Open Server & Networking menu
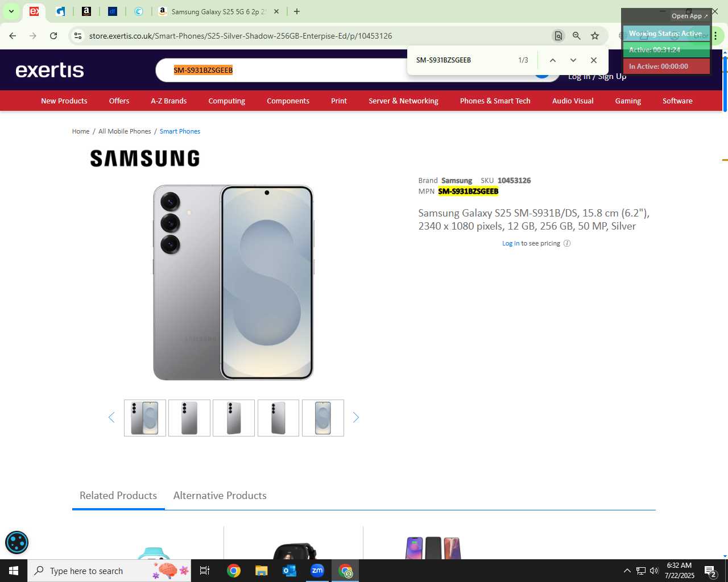728x582 pixels. click(x=403, y=101)
